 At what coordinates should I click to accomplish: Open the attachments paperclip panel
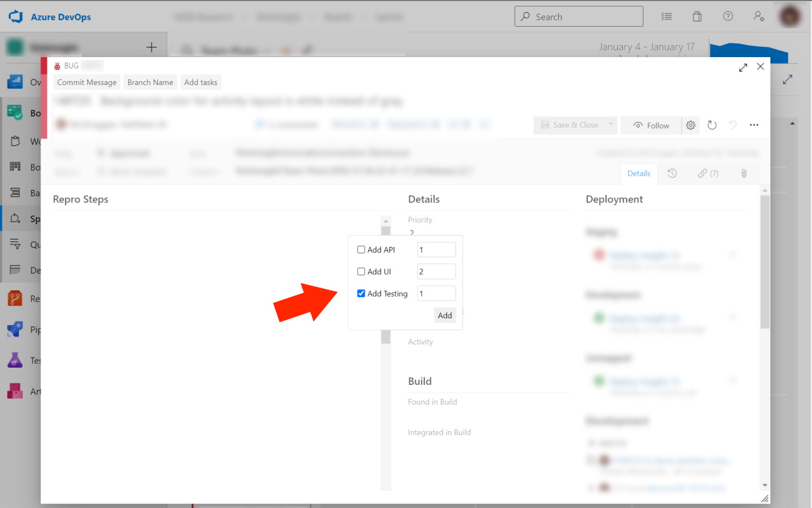[x=743, y=173]
